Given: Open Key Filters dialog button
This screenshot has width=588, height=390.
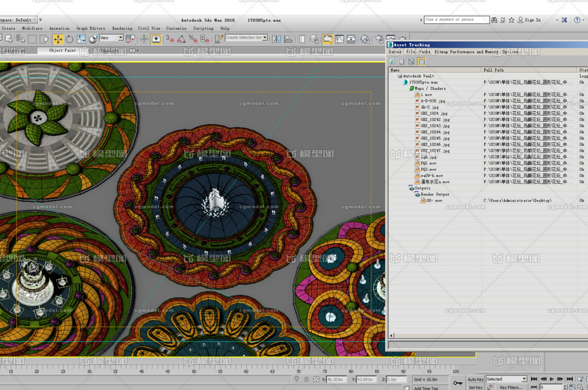Looking at the screenshot, I should tap(511, 387).
